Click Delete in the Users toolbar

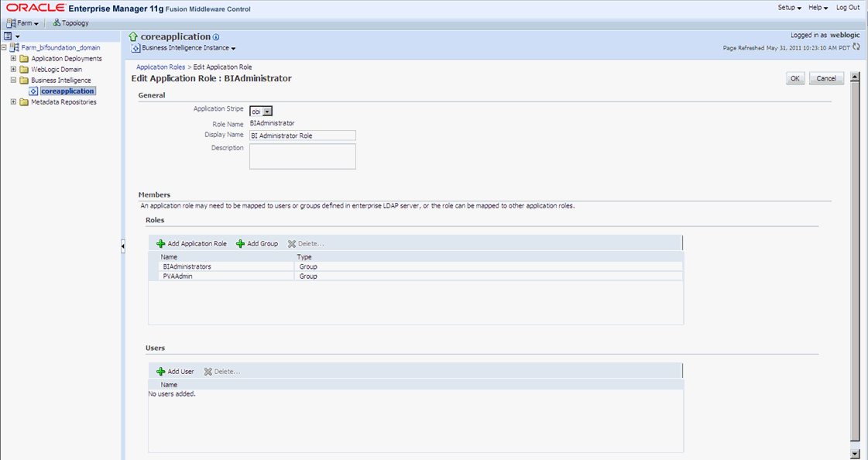pos(221,372)
